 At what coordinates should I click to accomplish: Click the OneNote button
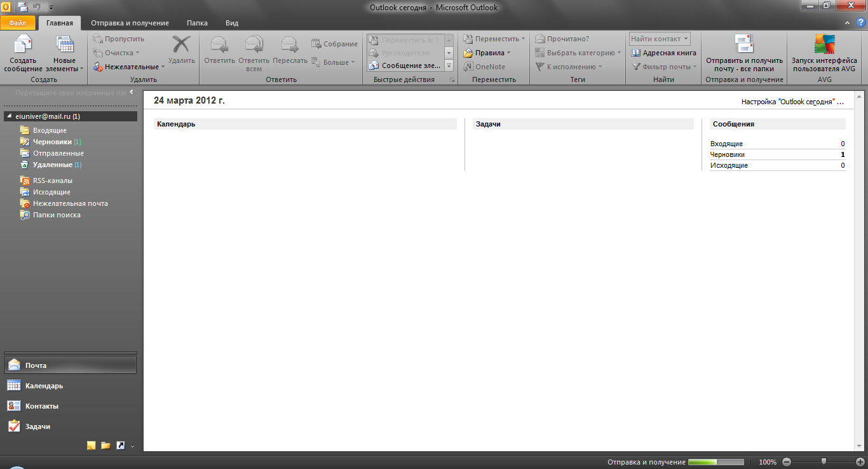484,67
